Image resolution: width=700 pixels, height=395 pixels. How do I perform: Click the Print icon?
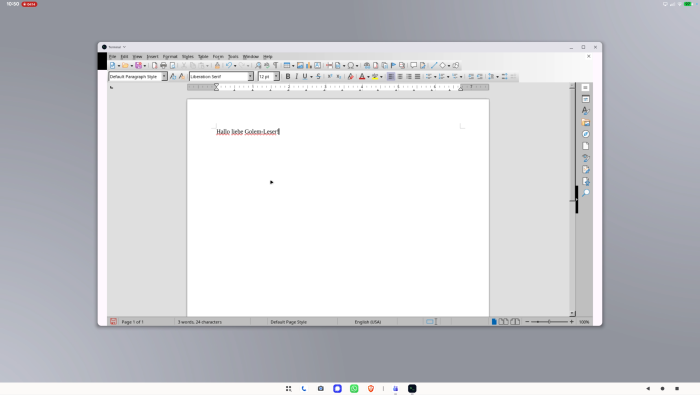[163, 66]
